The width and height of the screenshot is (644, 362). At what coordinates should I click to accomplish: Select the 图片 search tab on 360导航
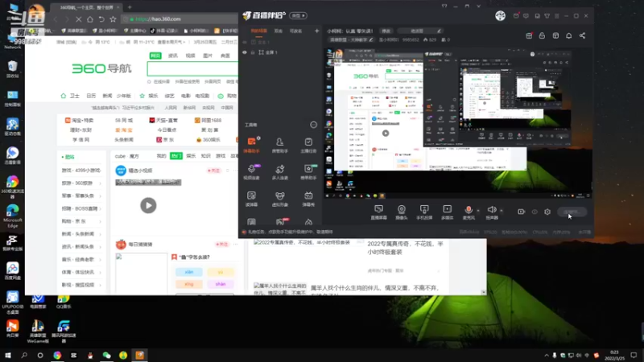[x=208, y=56]
